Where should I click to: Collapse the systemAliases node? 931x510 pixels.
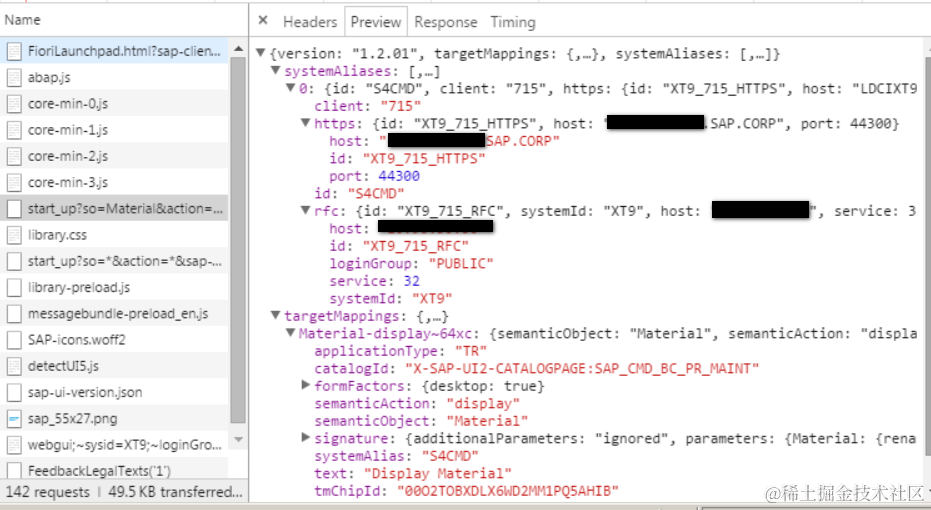coord(275,71)
